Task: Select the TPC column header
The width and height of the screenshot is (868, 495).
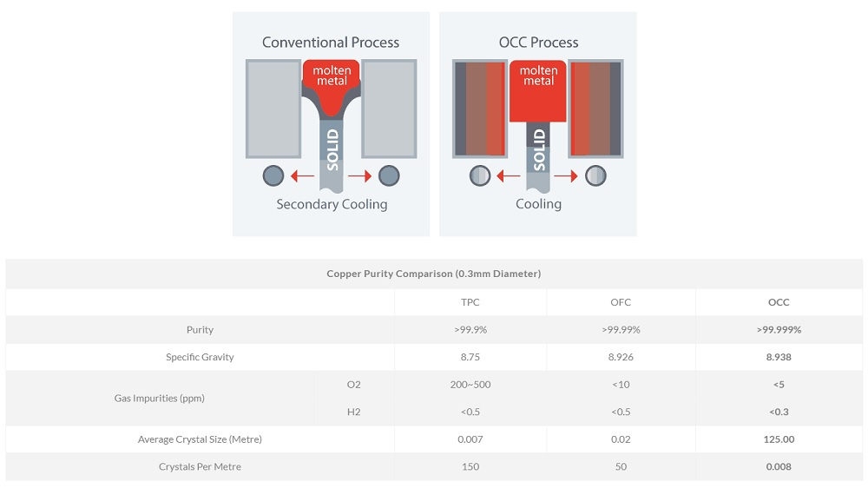Action: coord(470,302)
